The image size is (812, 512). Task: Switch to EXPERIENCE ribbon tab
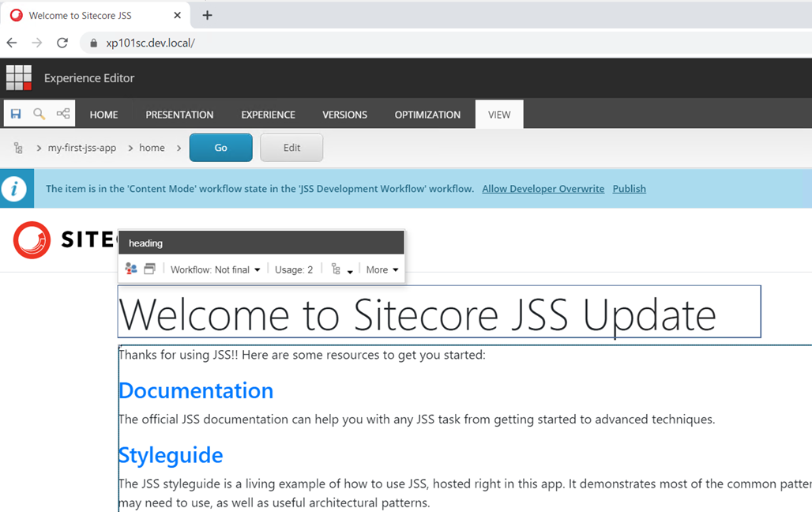coord(269,115)
